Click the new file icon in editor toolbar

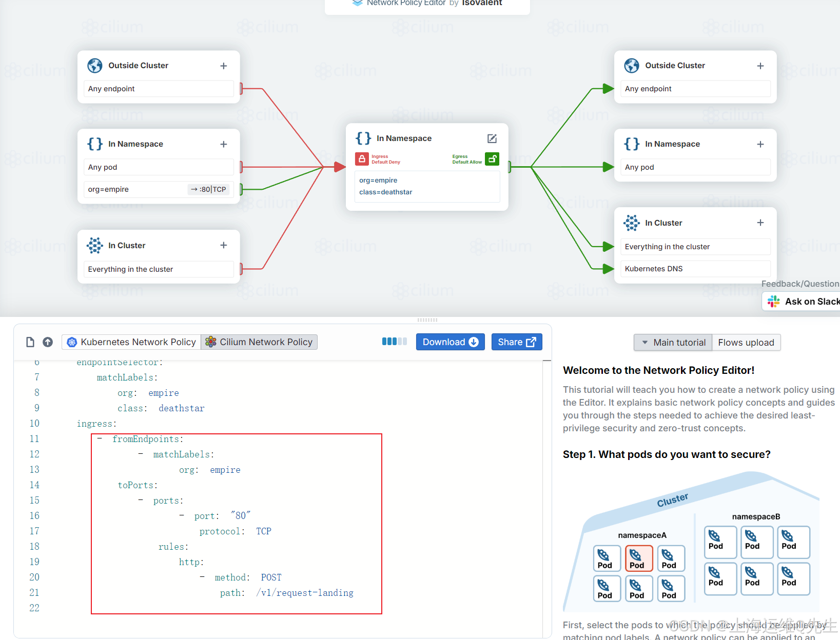(x=30, y=342)
